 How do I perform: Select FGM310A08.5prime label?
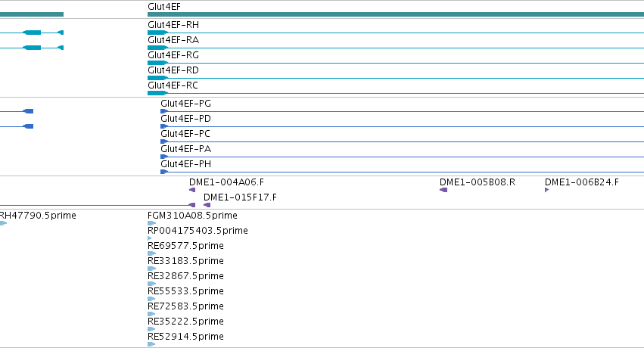192,216
